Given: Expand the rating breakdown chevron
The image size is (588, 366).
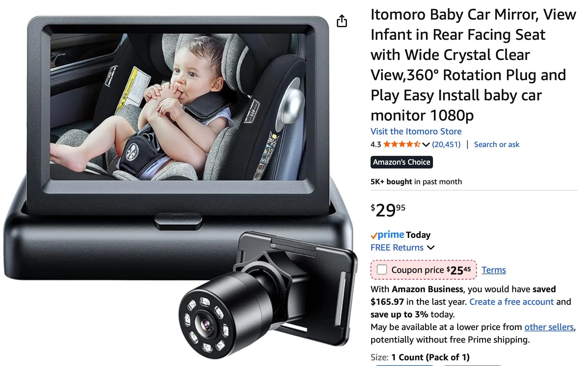Looking at the screenshot, I should tap(426, 145).
